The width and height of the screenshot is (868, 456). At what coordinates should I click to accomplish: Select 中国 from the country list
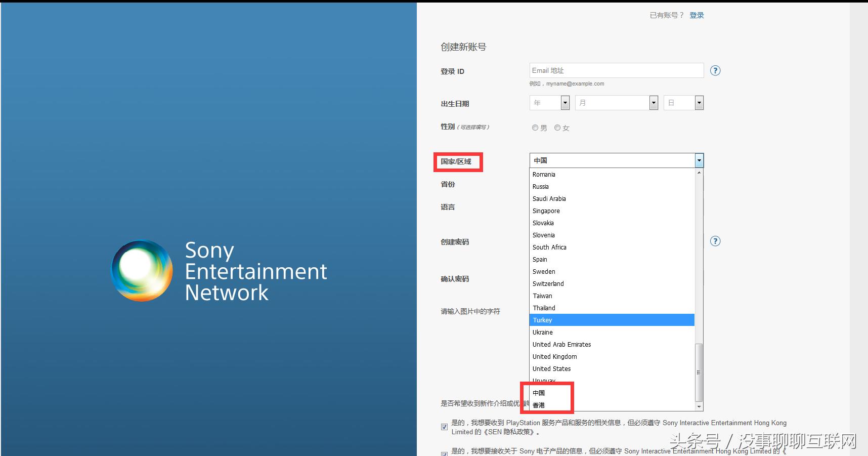[x=539, y=393]
